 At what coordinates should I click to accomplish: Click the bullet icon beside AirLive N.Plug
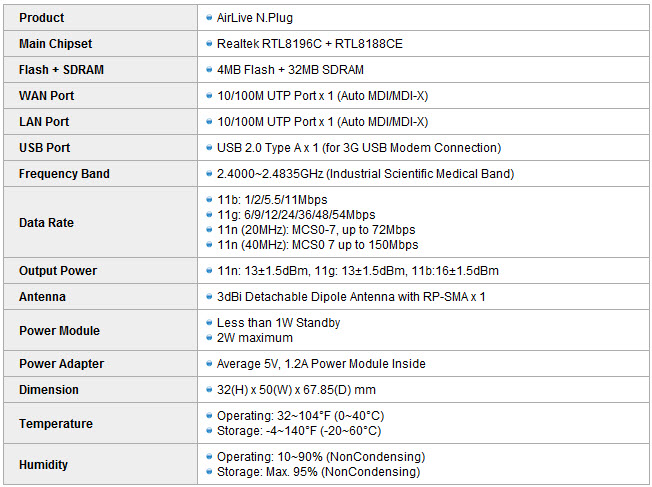point(209,17)
